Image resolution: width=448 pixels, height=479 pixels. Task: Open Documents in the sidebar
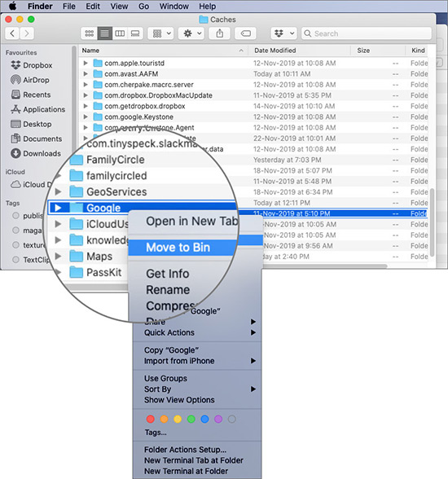pos(37,138)
